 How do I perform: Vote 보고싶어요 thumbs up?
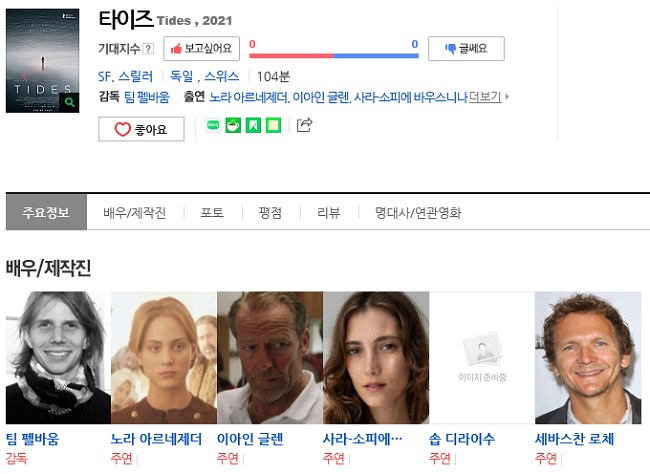click(x=201, y=49)
